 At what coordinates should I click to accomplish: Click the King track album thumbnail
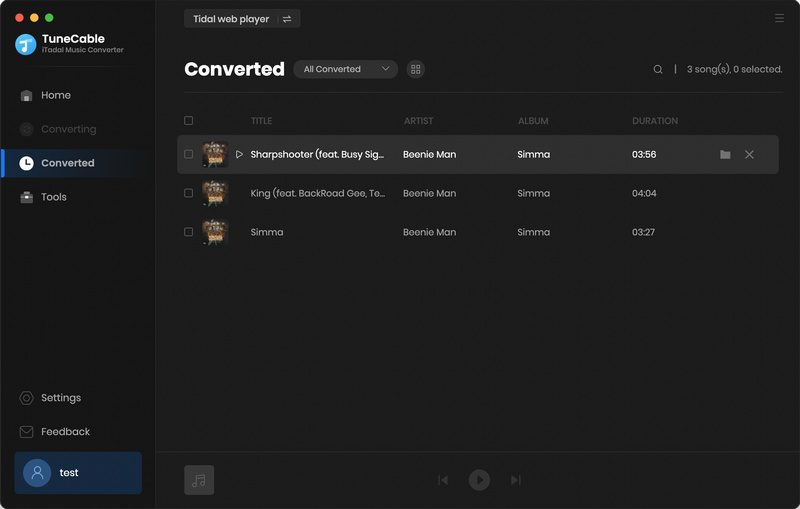point(215,193)
